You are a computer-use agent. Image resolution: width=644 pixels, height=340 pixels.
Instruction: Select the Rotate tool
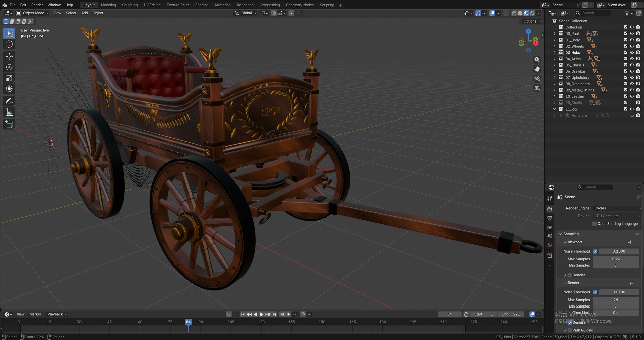click(x=9, y=67)
